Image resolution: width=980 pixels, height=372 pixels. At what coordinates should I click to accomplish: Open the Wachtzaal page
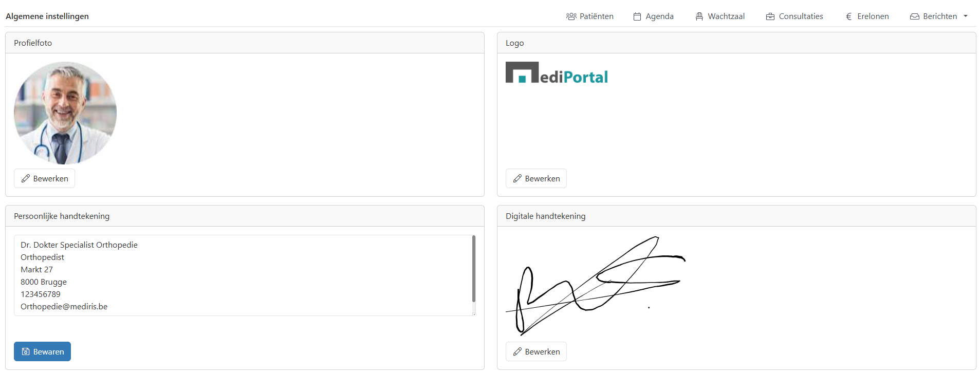pyautogui.click(x=720, y=16)
